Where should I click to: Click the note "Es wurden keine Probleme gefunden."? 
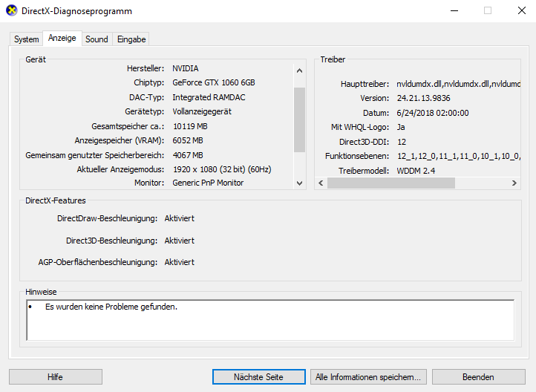tap(111, 307)
